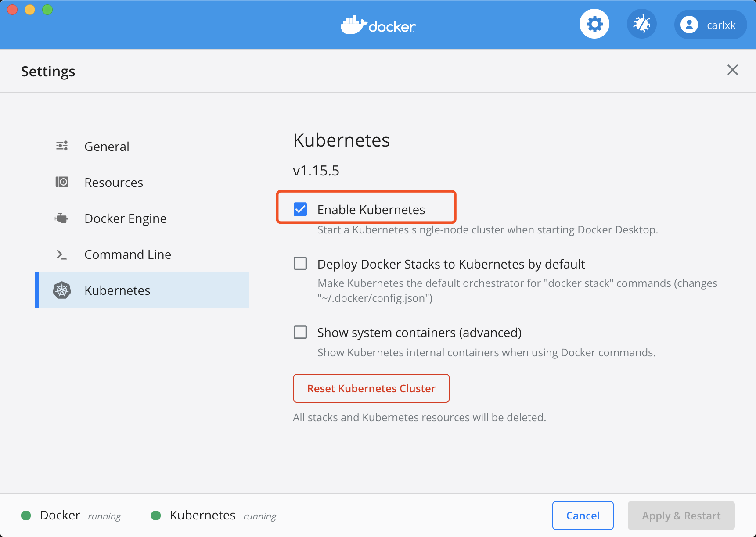Click the Command Line prompt icon

pyautogui.click(x=62, y=254)
